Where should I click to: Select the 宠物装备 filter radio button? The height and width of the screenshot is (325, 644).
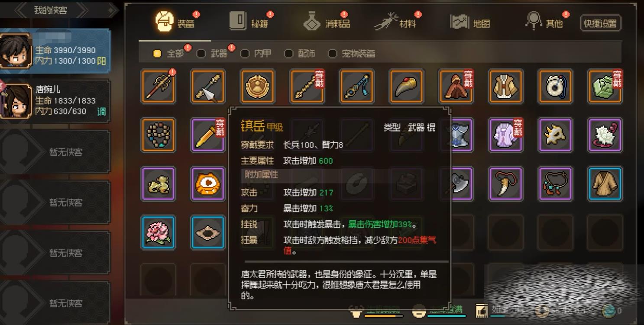click(332, 54)
